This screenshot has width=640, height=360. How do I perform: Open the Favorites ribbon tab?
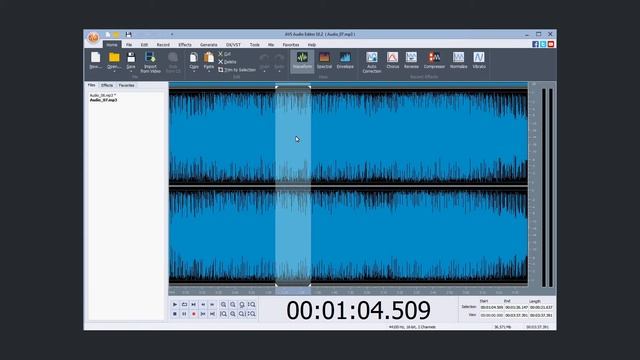coord(291,44)
